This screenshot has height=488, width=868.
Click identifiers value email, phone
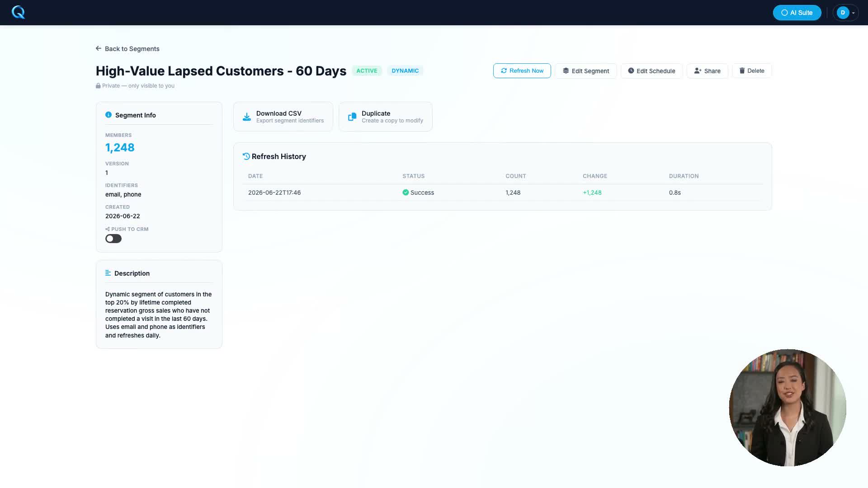123,195
